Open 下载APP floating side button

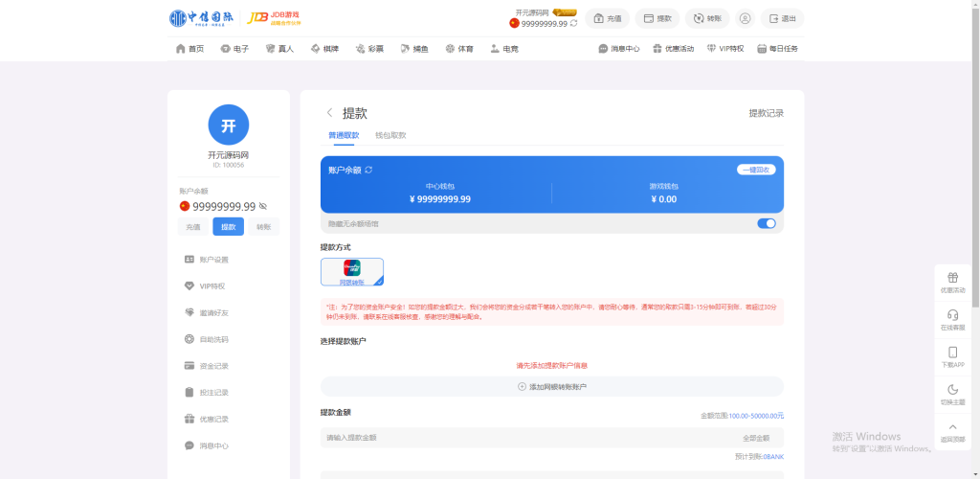pyautogui.click(x=952, y=357)
